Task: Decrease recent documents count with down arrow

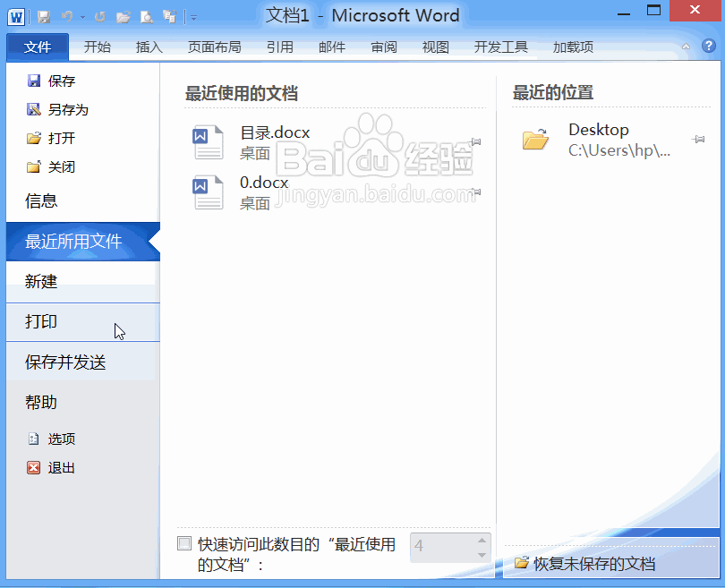Action: [482, 555]
